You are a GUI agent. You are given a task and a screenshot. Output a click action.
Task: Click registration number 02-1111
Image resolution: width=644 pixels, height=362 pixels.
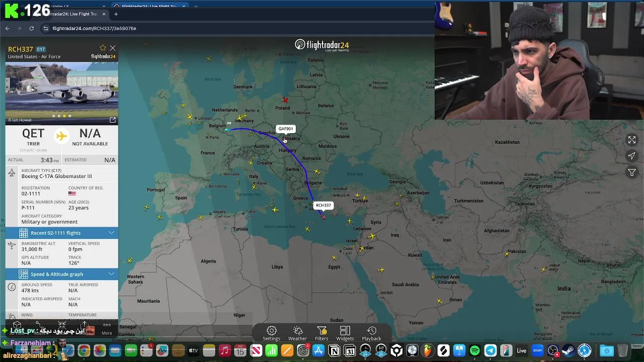(31, 194)
